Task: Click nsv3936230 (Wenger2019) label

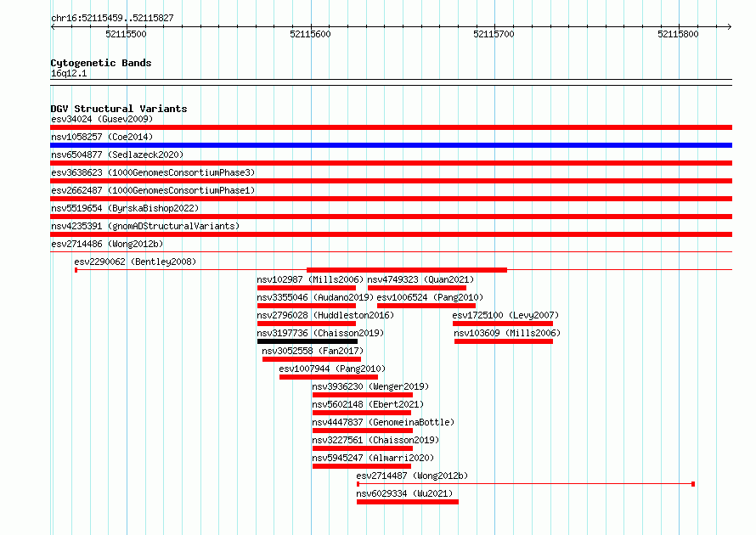Action: (370, 386)
